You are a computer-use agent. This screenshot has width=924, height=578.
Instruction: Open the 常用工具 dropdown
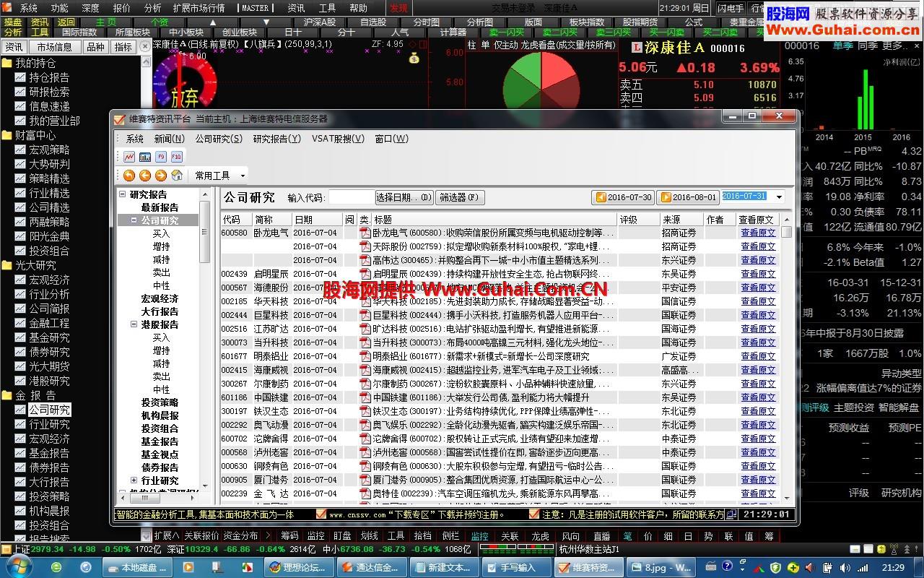219,176
